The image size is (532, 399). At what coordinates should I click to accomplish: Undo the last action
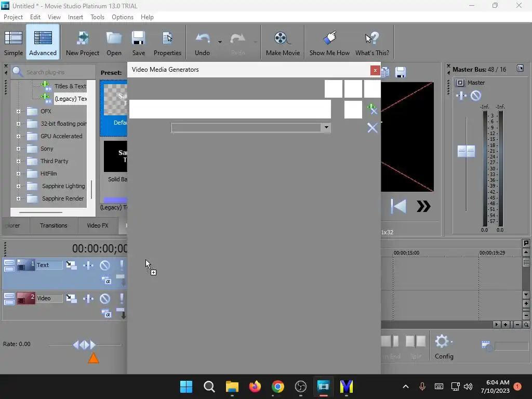click(202, 43)
